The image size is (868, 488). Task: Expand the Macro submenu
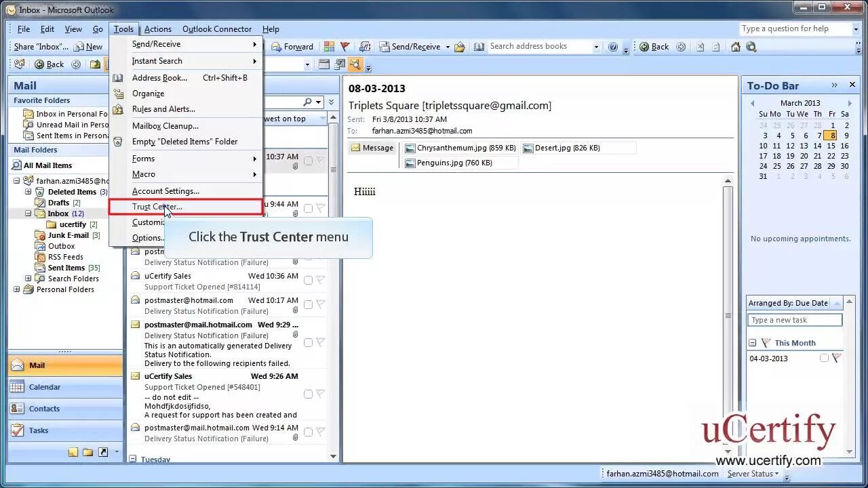[186, 174]
